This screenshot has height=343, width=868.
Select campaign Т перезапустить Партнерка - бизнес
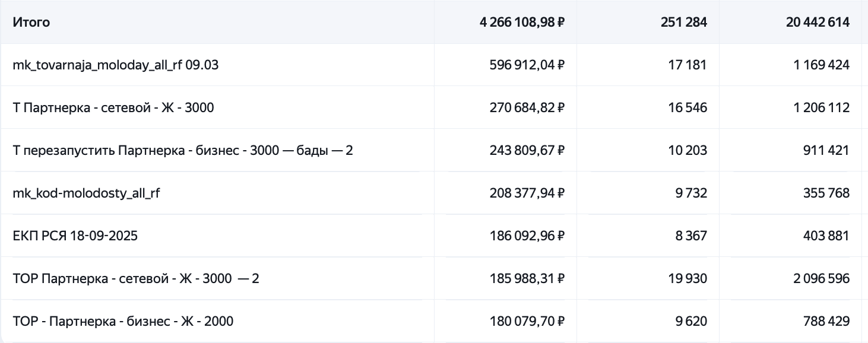(183, 150)
